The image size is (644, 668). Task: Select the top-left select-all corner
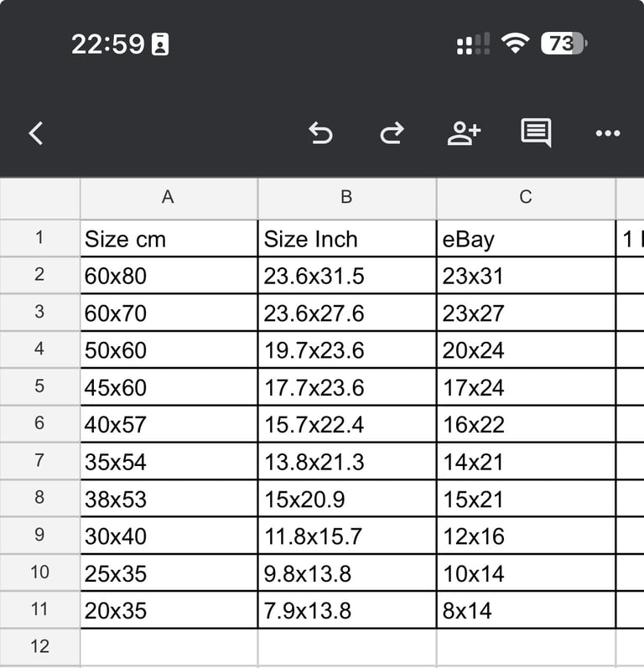pos(39,198)
